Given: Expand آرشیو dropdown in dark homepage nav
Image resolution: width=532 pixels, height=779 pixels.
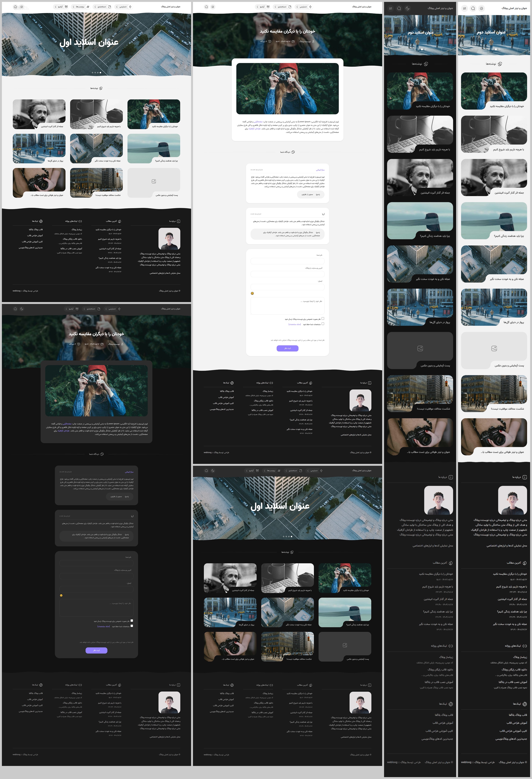Looking at the screenshot, I should [251, 471].
